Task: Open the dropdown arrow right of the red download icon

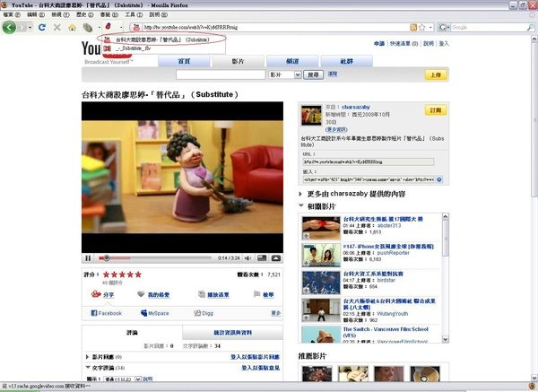Action: click(x=121, y=27)
